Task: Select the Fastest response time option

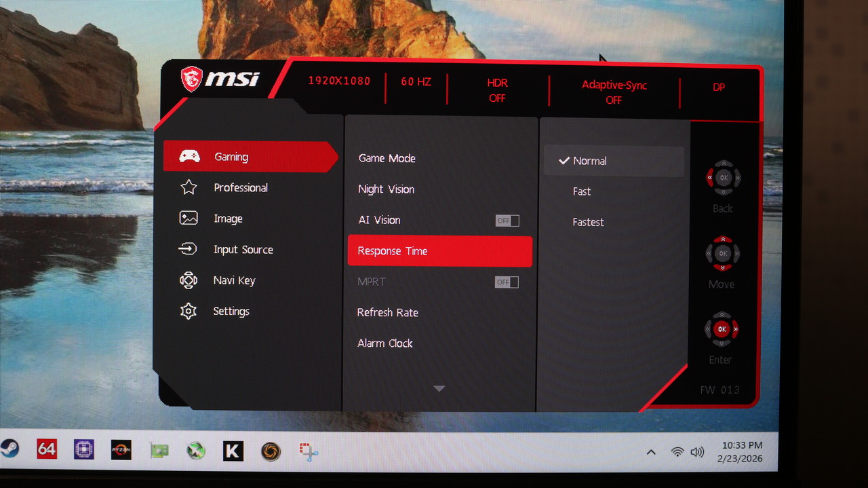Action: click(588, 222)
